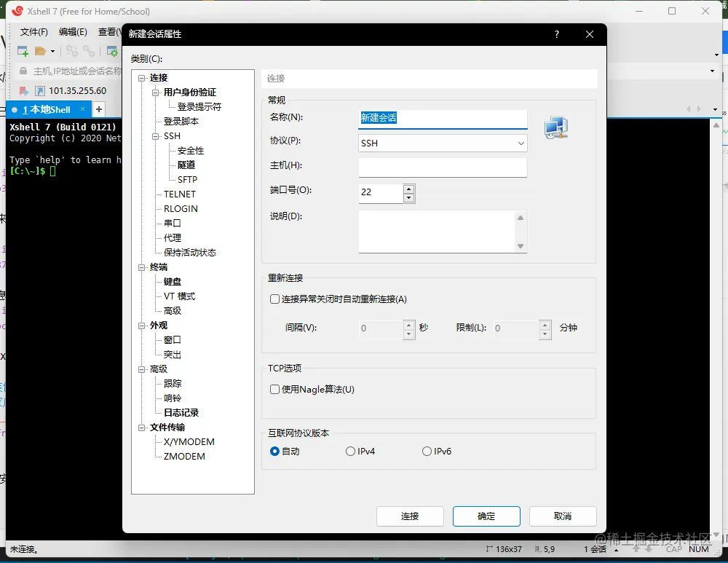Select SFTP in the category tree
Viewport: 728px width, 563px height.
(x=188, y=180)
